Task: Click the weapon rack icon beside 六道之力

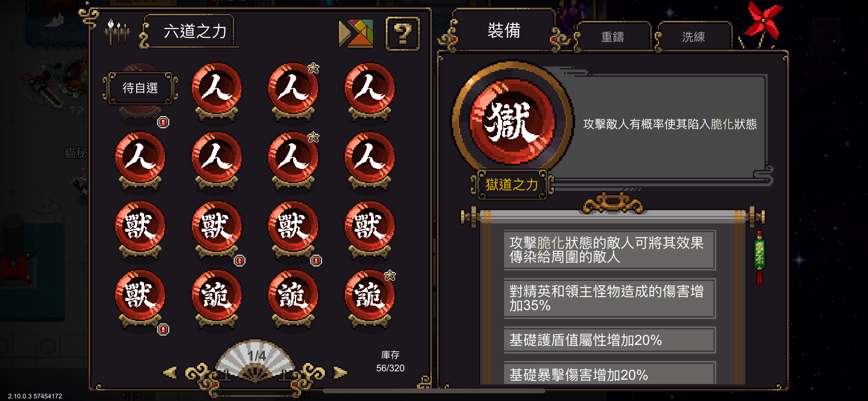Action: pyautogui.click(x=117, y=32)
